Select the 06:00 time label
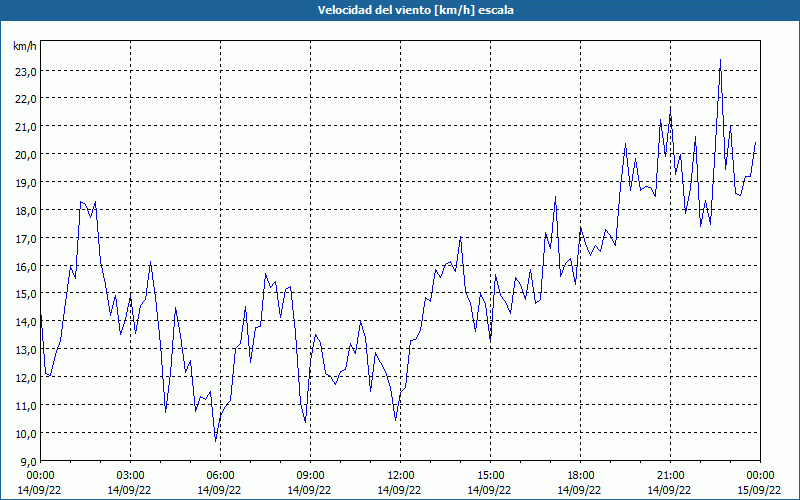800x500 pixels. pyautogui.click(x=220, y=476)
